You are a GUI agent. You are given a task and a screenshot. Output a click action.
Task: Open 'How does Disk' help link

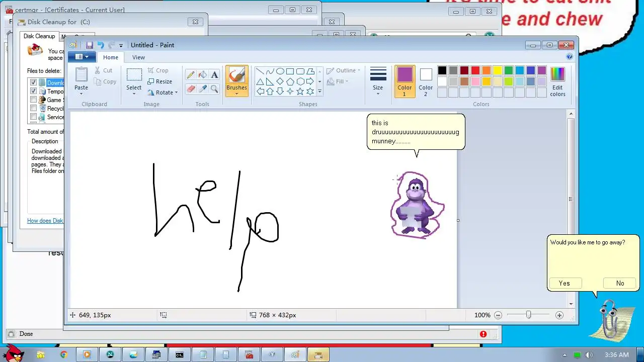click(45, 221)
